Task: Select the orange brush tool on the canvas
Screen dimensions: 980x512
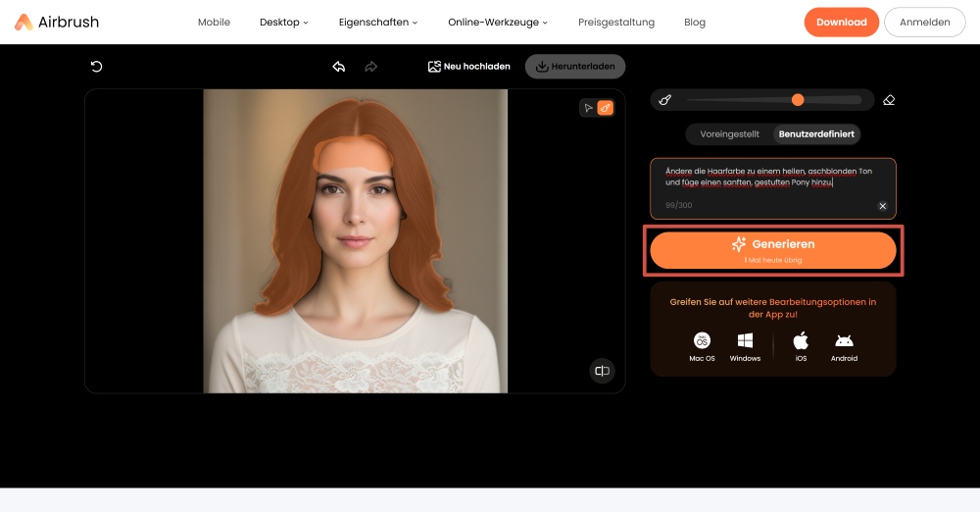Action: pos(605,108)
